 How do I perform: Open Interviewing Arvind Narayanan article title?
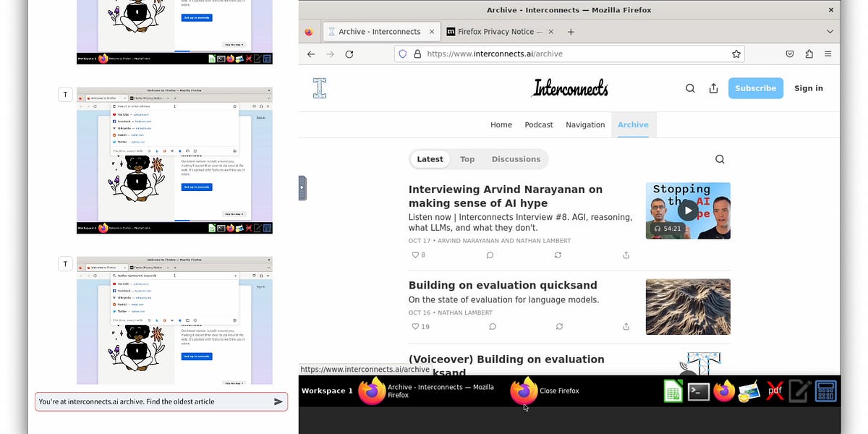(506, 196)
